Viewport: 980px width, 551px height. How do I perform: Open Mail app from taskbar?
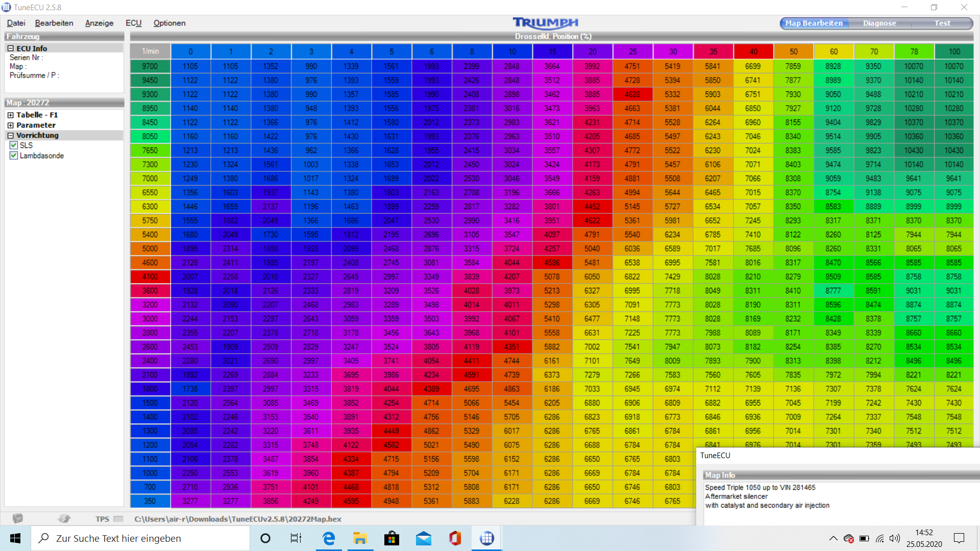(424, 538)
